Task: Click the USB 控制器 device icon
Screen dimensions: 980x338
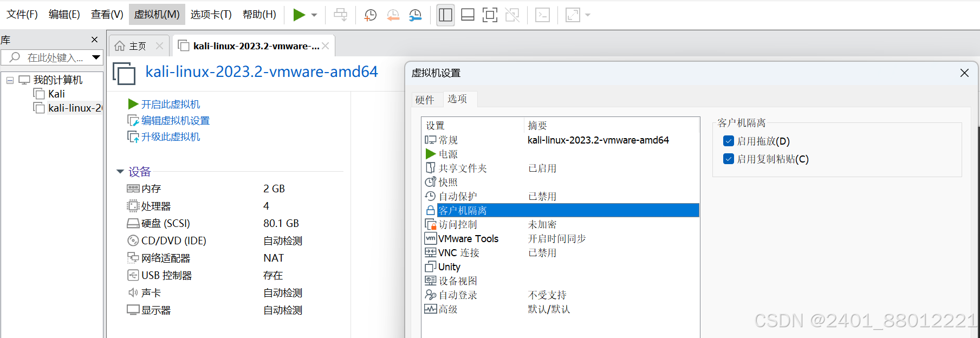Action: 133,275
